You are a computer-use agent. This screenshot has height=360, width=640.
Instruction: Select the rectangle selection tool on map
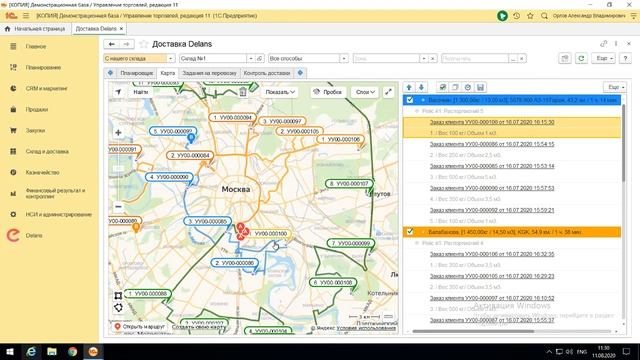pos(118,295)
